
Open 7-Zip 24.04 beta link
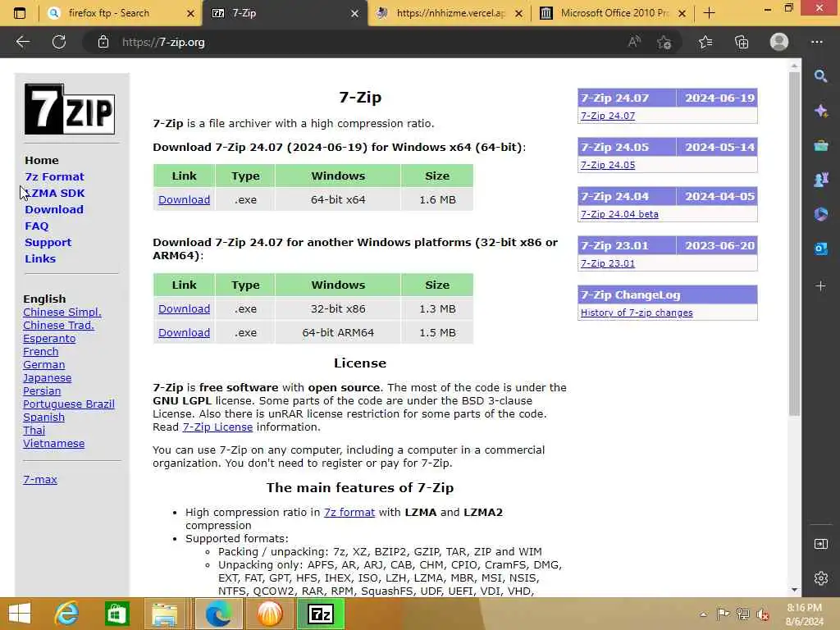pyautogui.click(x=619, y=214)
